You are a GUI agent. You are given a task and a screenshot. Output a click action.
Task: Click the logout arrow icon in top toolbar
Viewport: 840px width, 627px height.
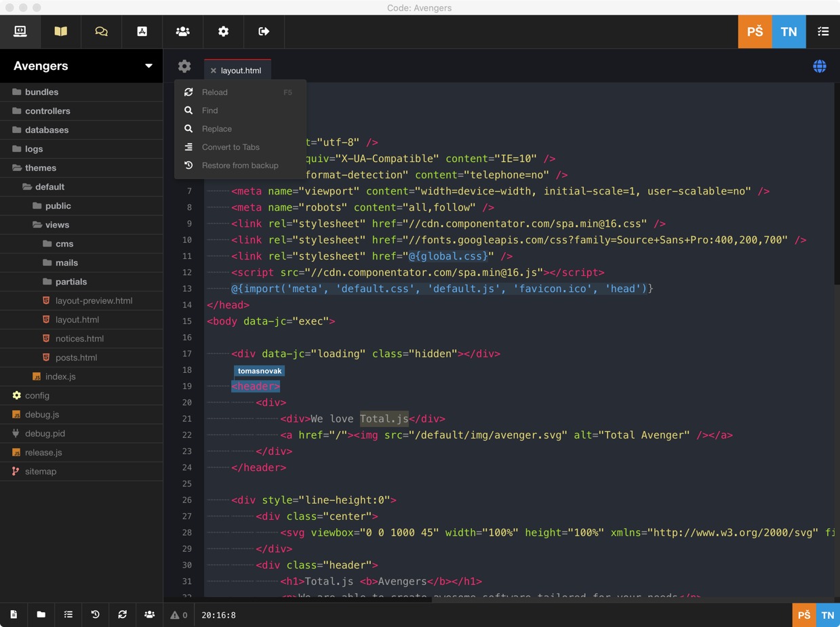click(264, 31)
